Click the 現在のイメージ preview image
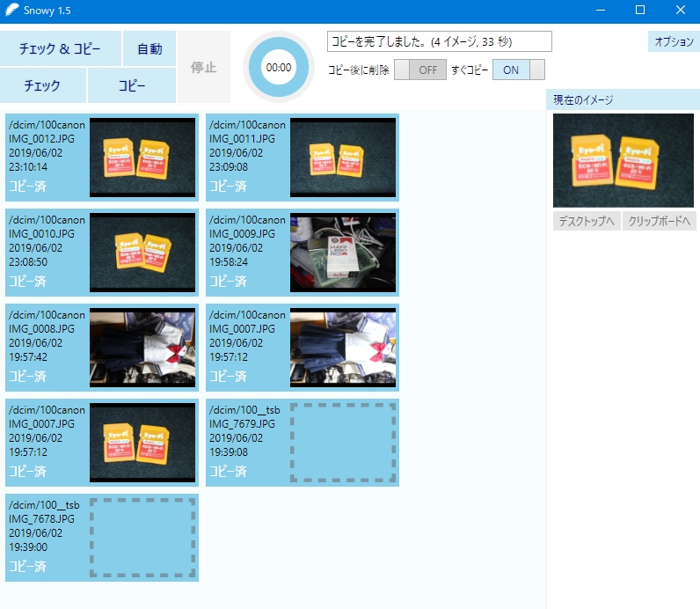700x609 pixels. point(623,160)
